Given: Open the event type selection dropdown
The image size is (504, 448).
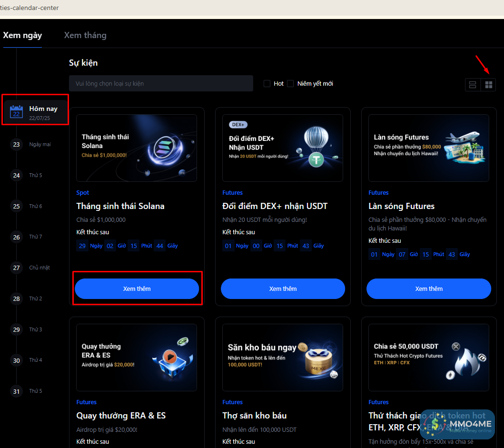Looking at the screenshot, I should coord(161,84).
